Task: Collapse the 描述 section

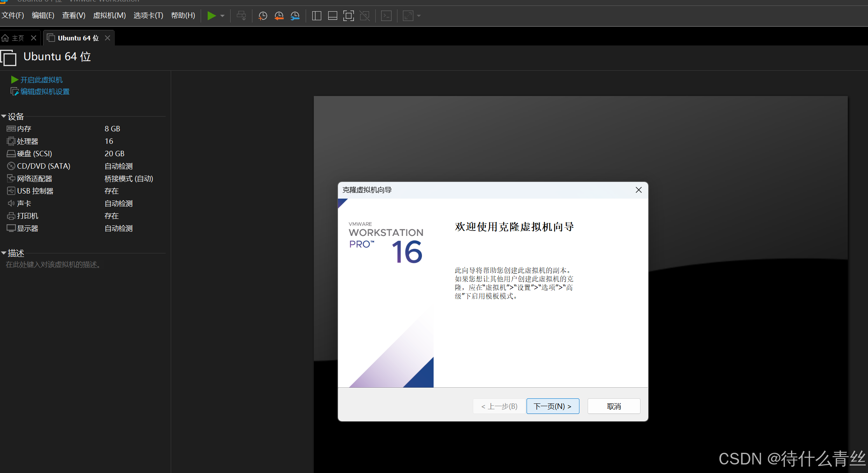Action: pyautogui.click(x=4, y=253)
